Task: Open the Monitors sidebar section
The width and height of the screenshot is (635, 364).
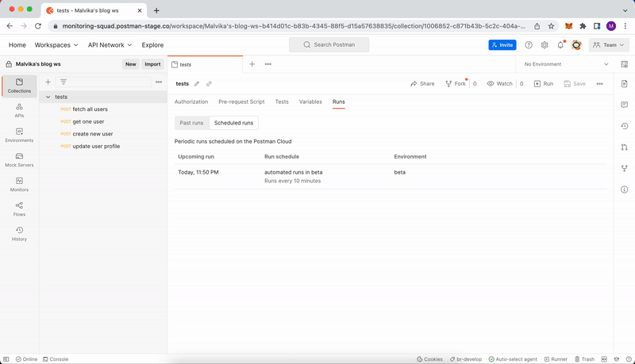Action: point(19,184)
